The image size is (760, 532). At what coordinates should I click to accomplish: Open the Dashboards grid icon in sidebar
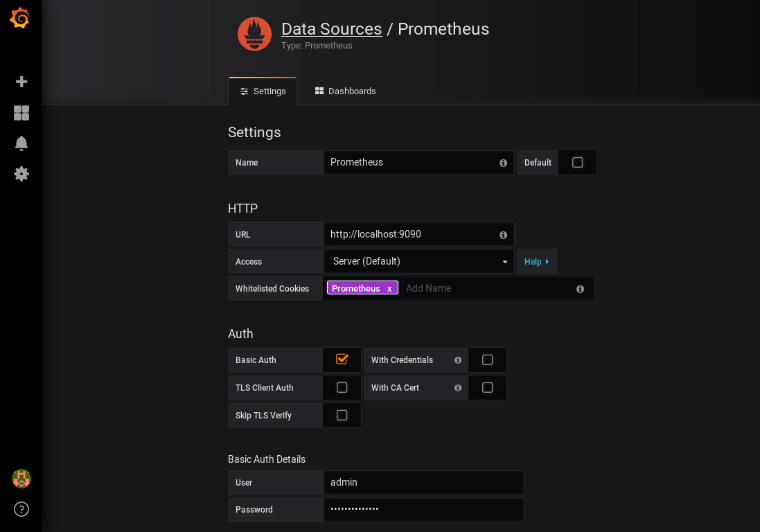pos(21,113)
